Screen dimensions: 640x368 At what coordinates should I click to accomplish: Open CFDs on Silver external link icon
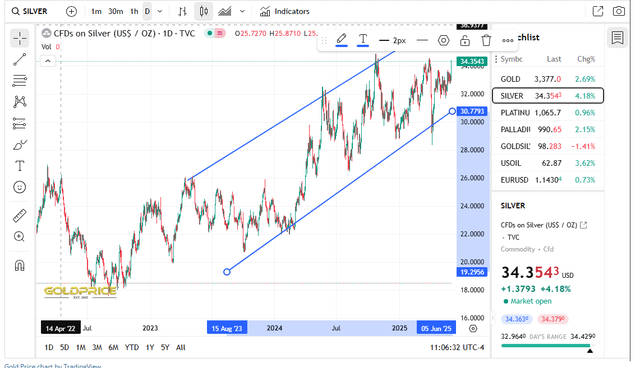pyautogui.click(x=583, y=225)
